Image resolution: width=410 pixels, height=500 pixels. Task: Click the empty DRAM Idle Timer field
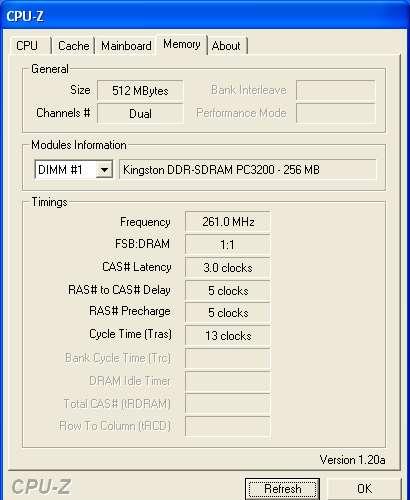pyautogui.click(x=228, y=381)
